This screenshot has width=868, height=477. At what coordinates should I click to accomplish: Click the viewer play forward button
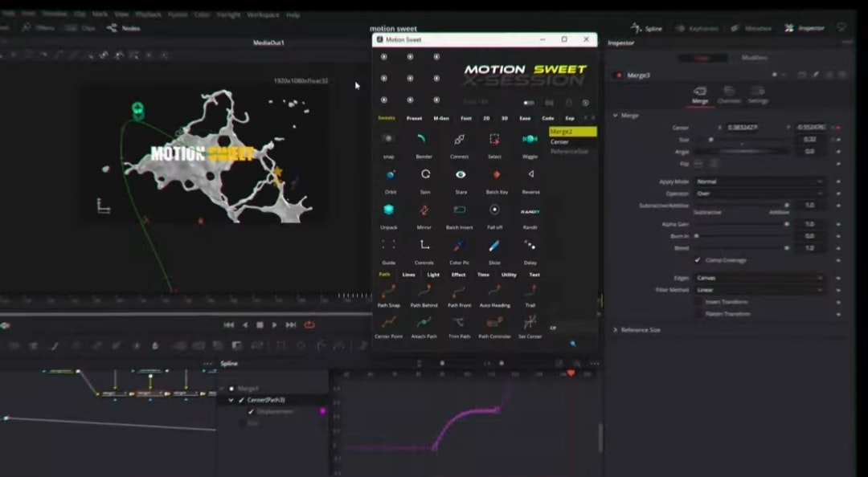click(x=275, y=325)
